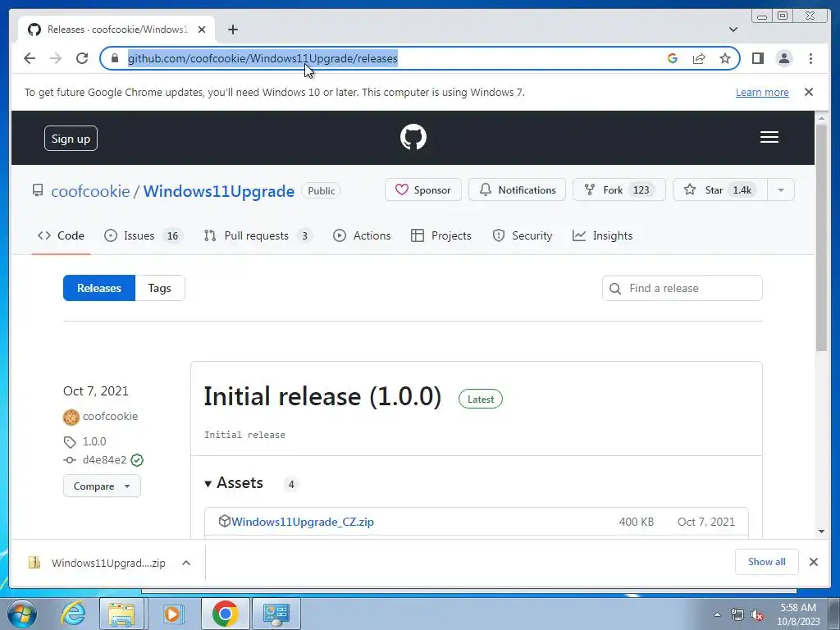
Task: Click the forward navigation arrow
Action: tap(56, 58)
